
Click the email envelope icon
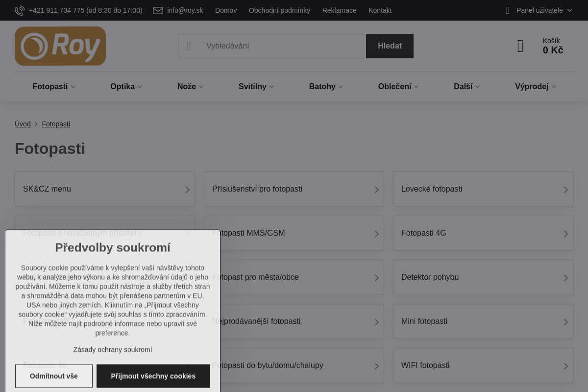point(158,10)
